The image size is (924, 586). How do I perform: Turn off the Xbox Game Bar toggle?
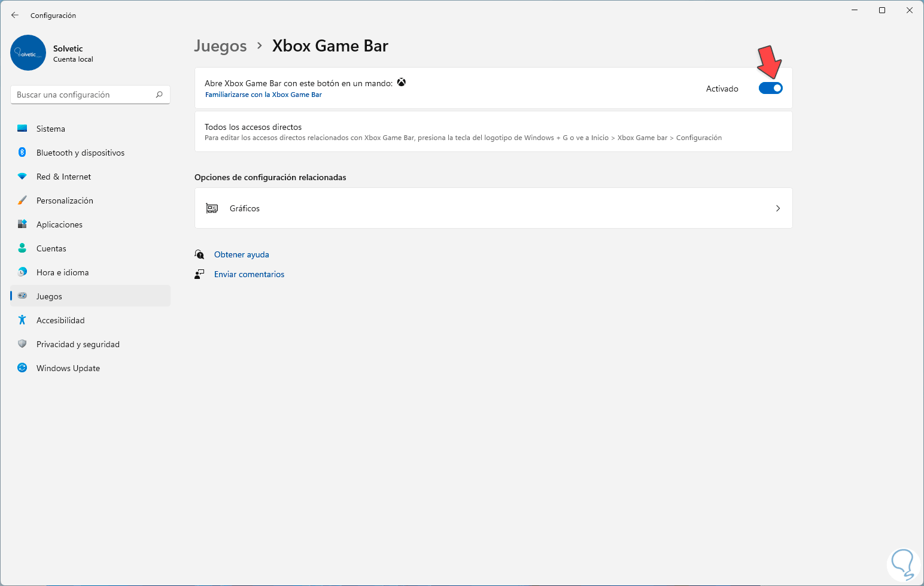click(x=771, y=88)
